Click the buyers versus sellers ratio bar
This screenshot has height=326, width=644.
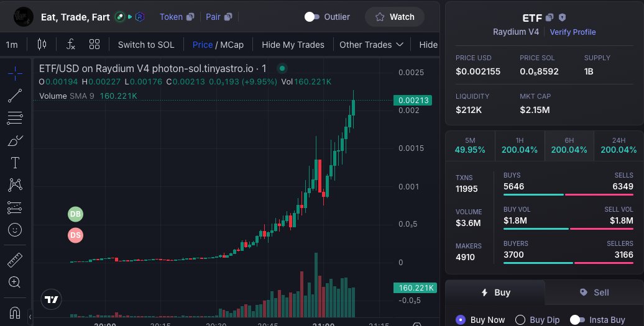pos(568,263)
